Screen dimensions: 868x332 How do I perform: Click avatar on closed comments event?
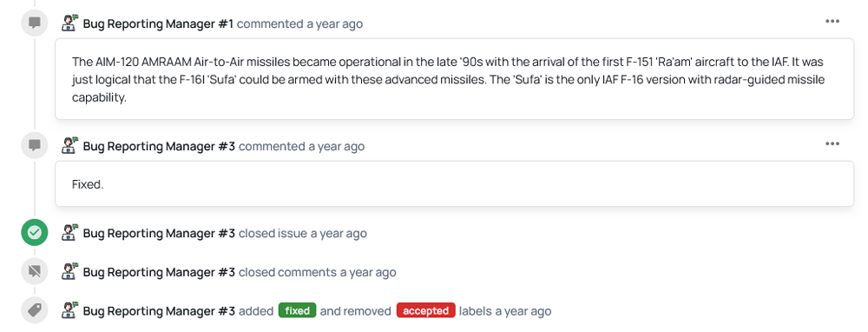pyautogui.click(x=70, y=271)
